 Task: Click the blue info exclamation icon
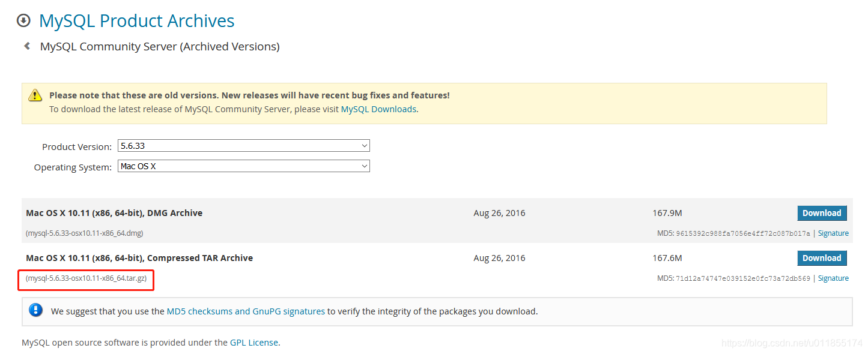tap(36, 310)
